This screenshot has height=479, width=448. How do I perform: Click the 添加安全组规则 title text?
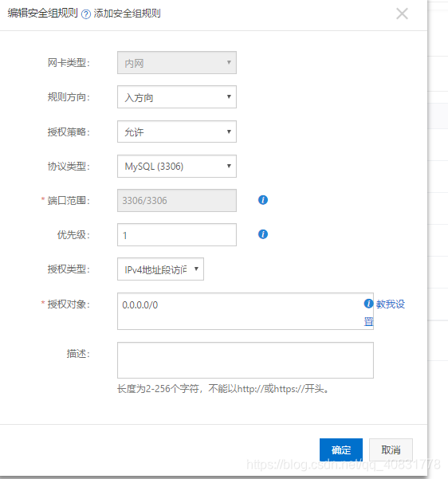coord(127,14)
